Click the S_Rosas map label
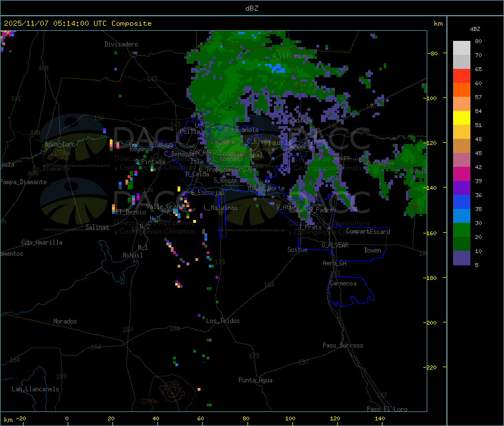 (225, 180)
